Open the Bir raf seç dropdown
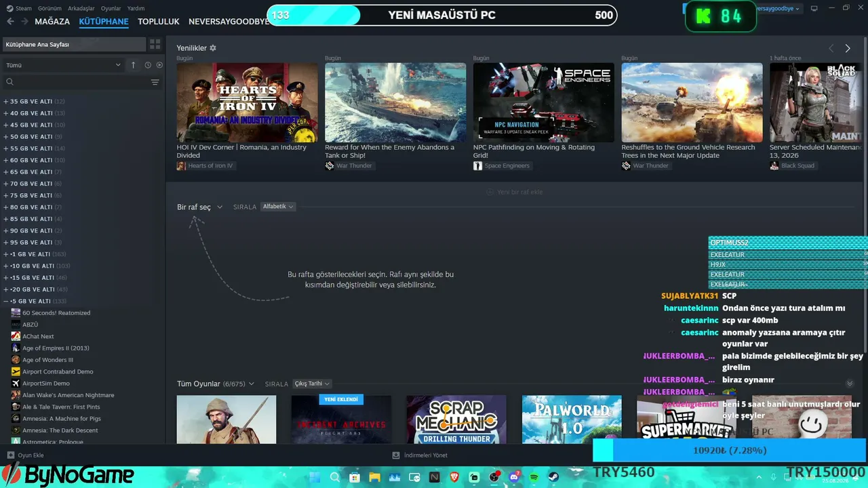The width and height of the screenshot is (868, 488). (x=200, y=207)
